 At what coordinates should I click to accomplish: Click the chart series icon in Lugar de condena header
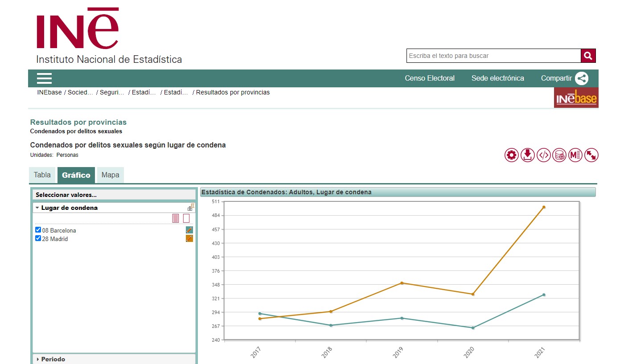tap(191, 208)
